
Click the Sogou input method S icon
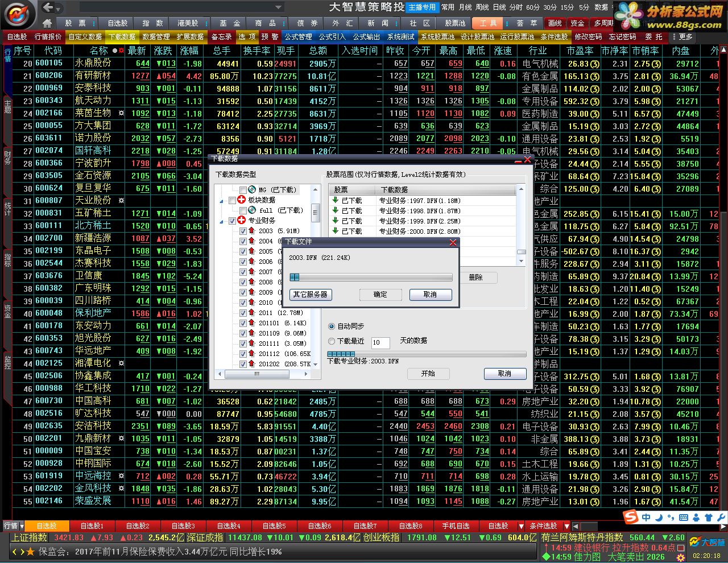coord(630,518)
